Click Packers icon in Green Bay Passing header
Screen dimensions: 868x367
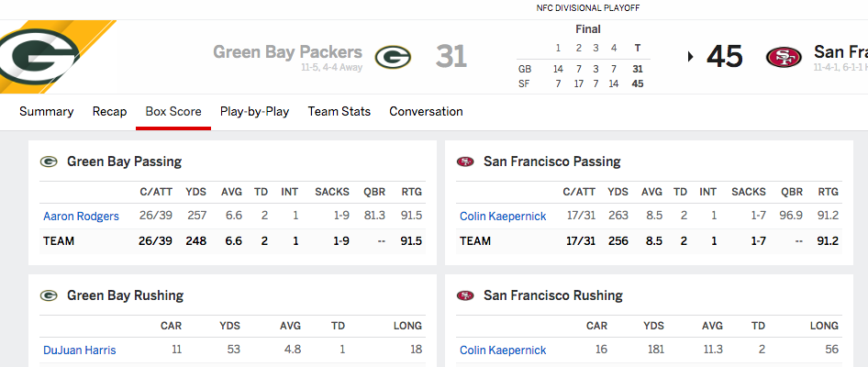click(49, 161)
